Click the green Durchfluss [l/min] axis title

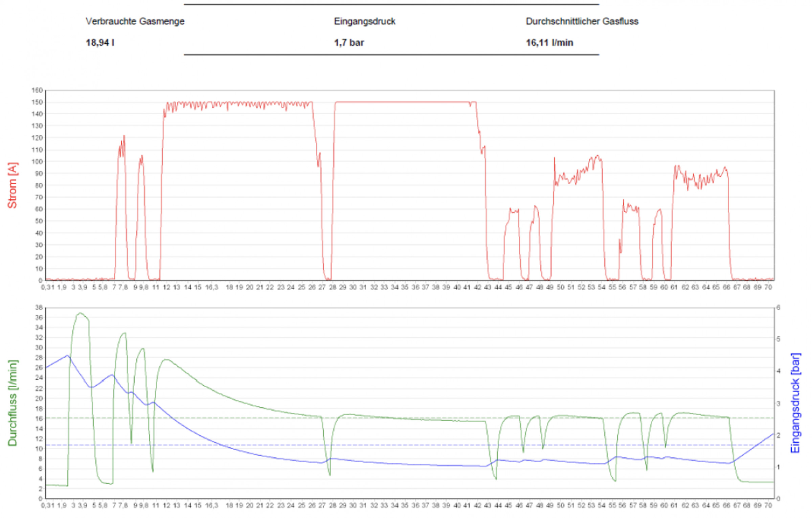point(12,403)
